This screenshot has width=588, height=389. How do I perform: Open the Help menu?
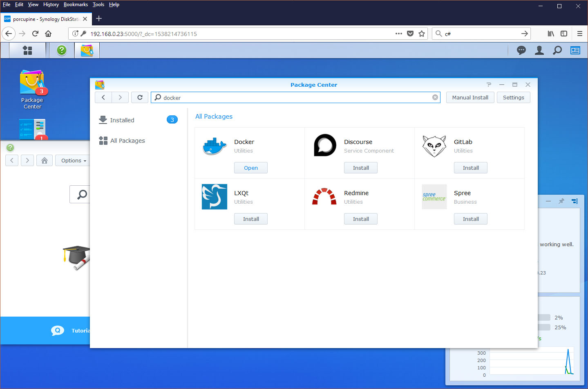point(114,4)
